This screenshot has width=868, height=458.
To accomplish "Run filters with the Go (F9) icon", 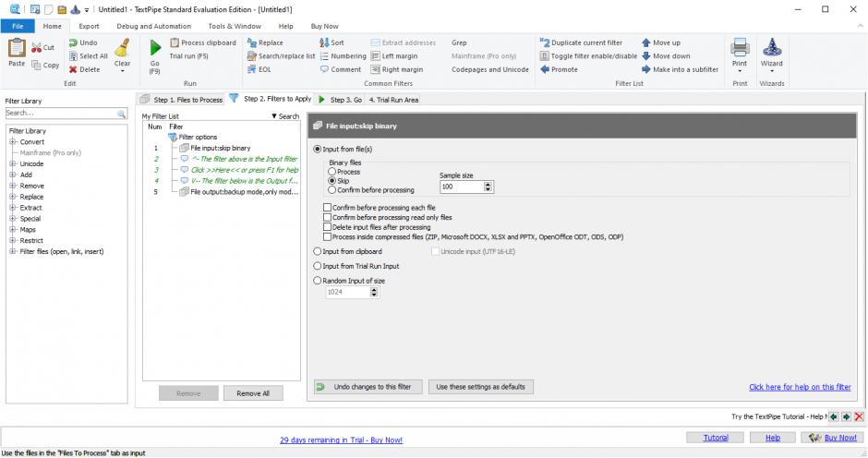I will [155, 48].
